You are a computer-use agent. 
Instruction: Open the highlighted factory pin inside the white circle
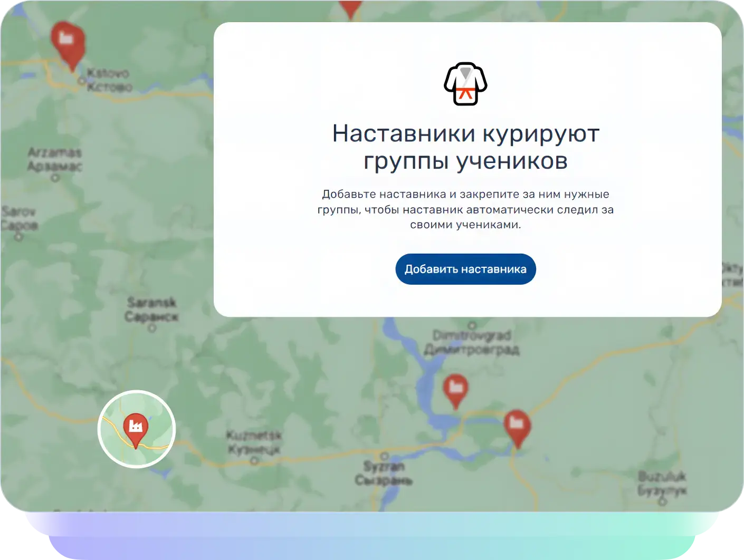coord(136,430)
